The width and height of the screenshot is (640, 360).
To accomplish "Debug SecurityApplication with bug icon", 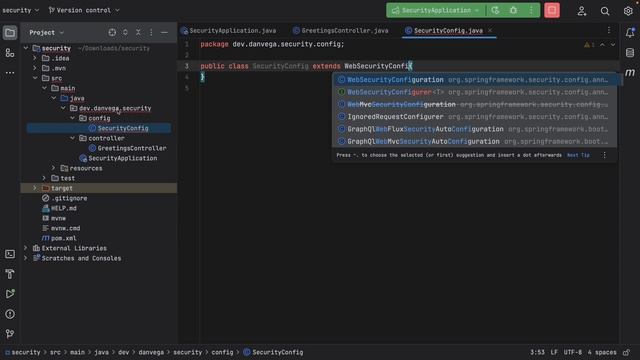I will point(513,11).
